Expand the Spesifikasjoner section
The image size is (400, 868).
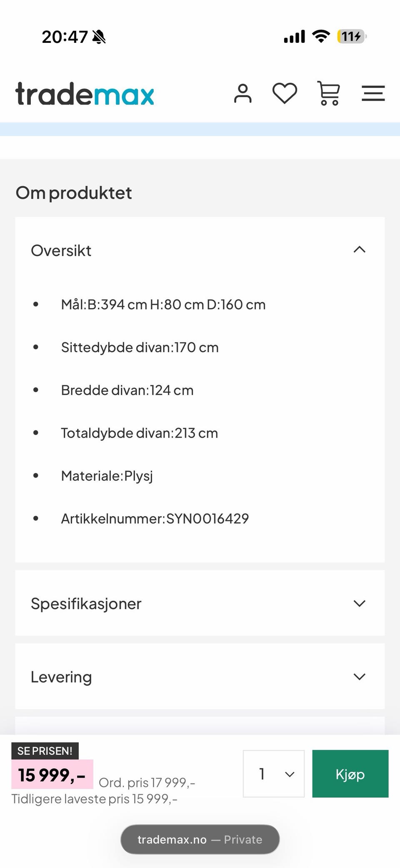coord(200,603)
